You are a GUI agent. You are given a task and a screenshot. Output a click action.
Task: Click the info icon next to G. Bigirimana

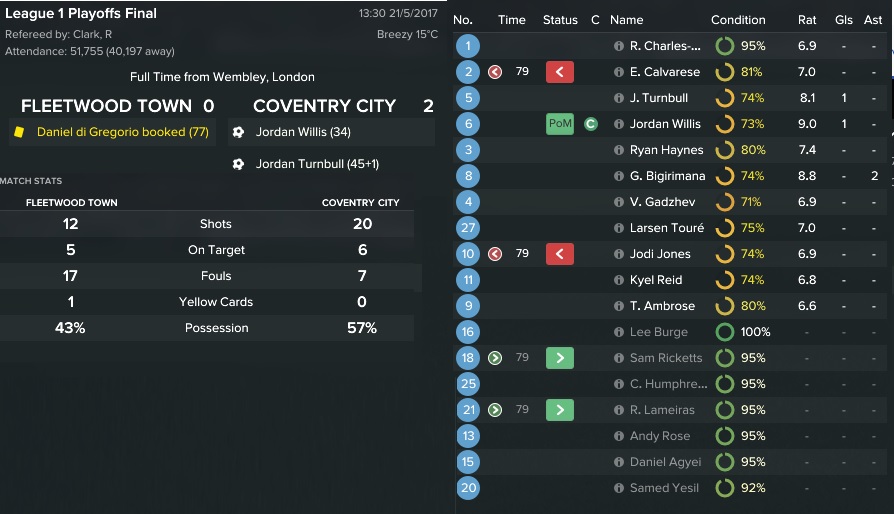coord(618,176)
